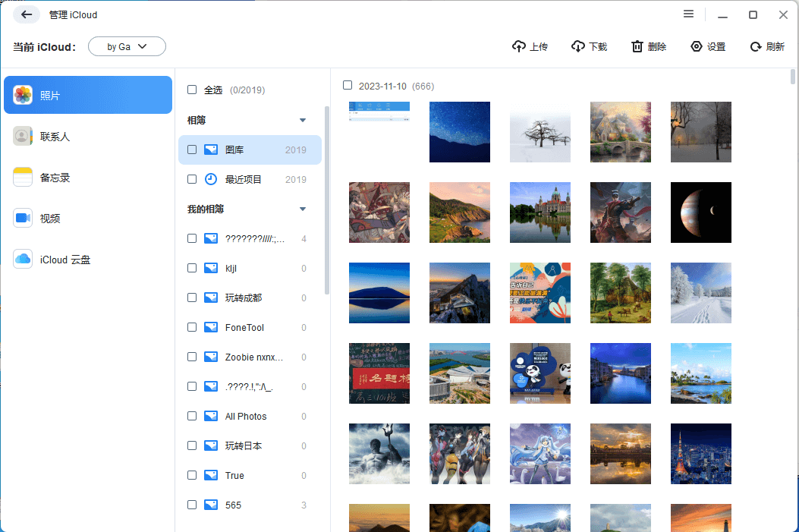Open 备忘录 from the sidebar

click(x=88, y=176)
